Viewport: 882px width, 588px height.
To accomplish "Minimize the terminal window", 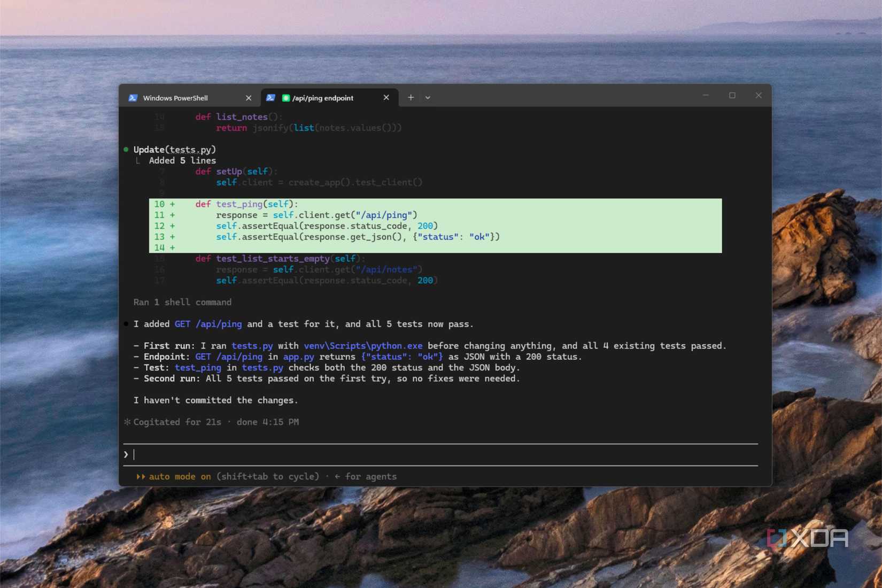I will [x=706, y=95].
